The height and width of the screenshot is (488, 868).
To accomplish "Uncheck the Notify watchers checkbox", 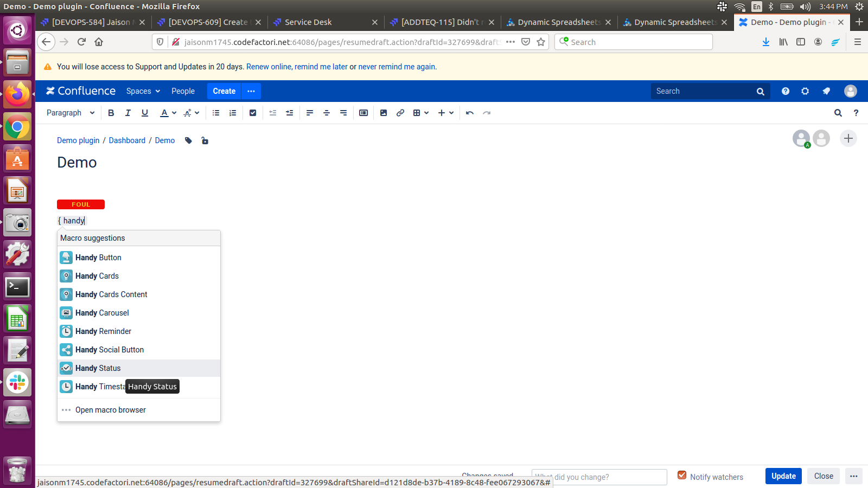I will pos(682,476).
